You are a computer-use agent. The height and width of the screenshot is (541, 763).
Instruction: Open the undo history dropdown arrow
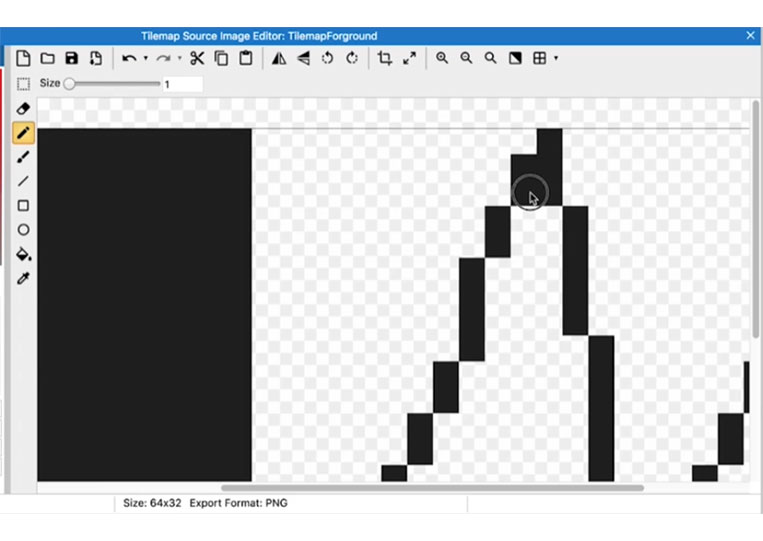point(145,58)
